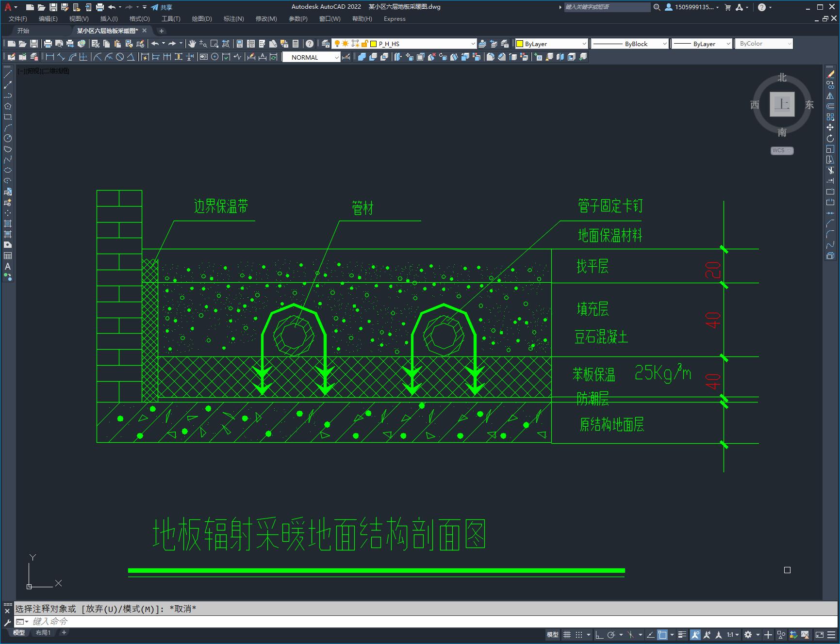
Task: Add a new drawing tab with plus
Action: pos(162,31)
